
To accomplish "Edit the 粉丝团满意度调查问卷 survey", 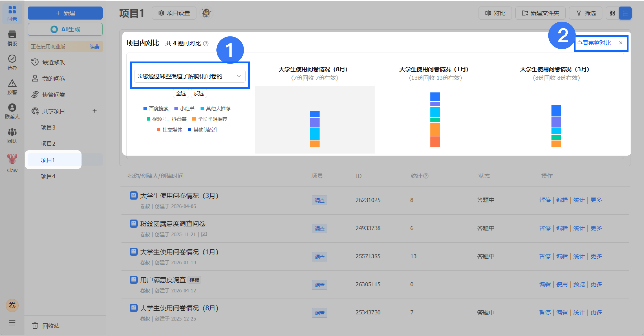I will tap(562, 228).
